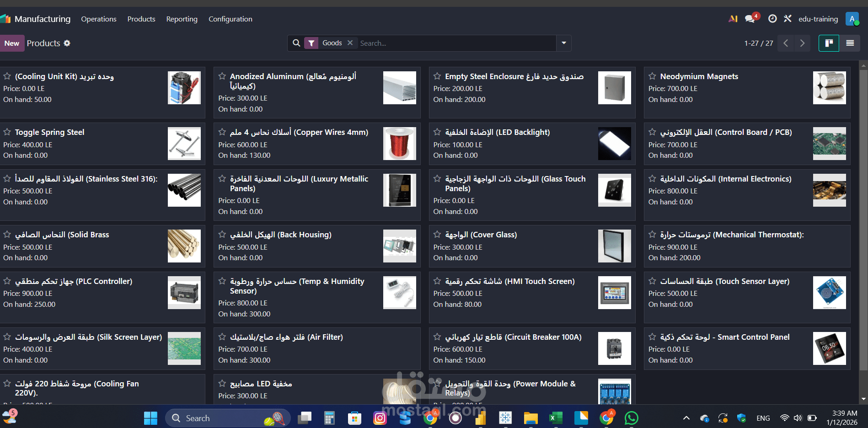Open Excel from the taskbar
The width and height of the screenshot is (868, 428).
pos(556,418)
